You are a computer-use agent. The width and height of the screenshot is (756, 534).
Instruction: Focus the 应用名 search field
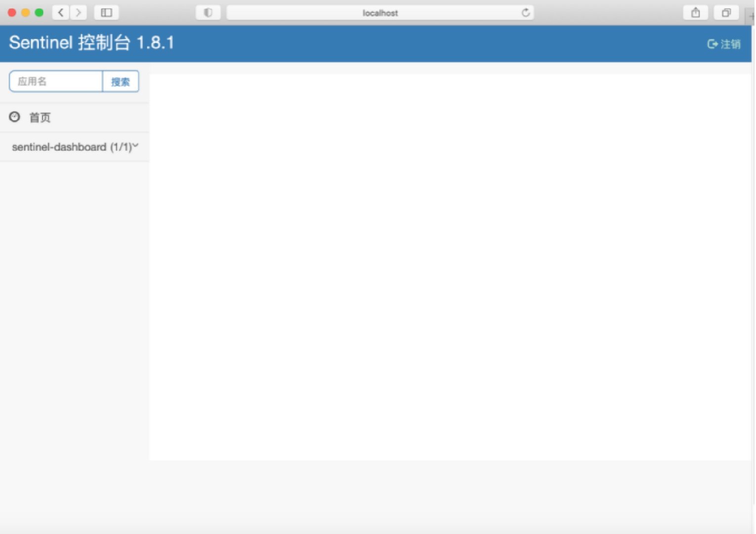click(56, 82)
